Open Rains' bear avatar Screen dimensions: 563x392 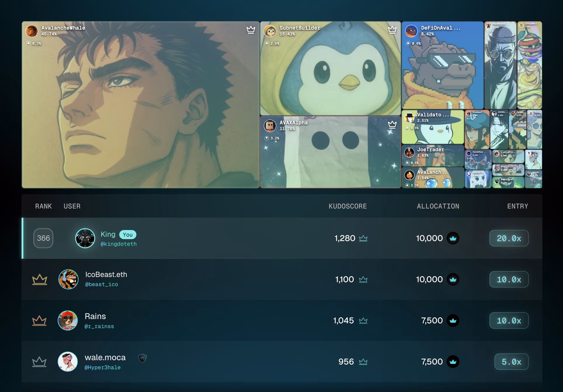68,320
